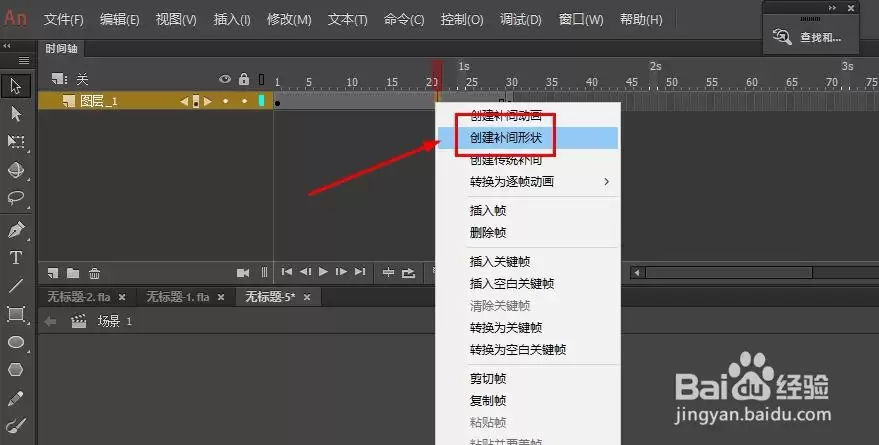Click the layer depth panel icon

264,272
